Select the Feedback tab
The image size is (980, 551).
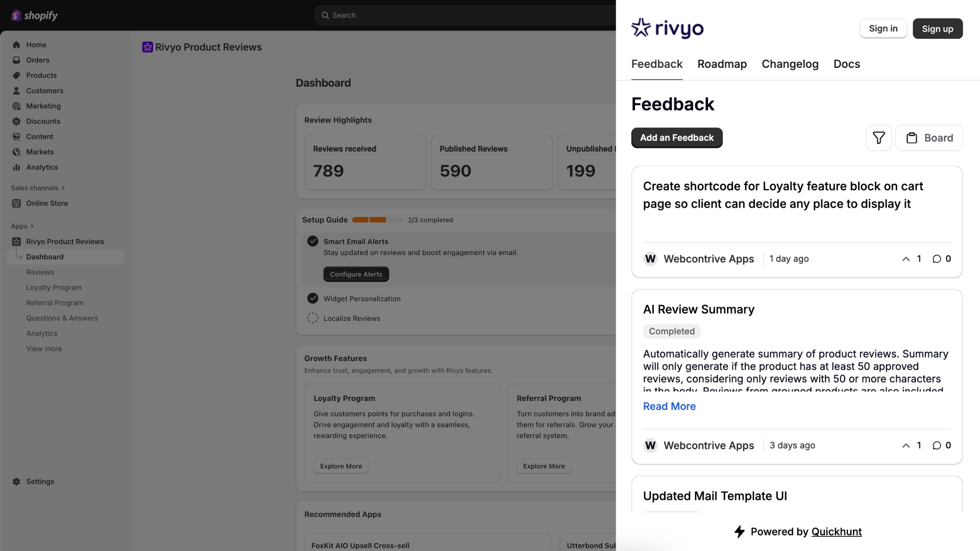pyautogui.click(x=656, y=64)
